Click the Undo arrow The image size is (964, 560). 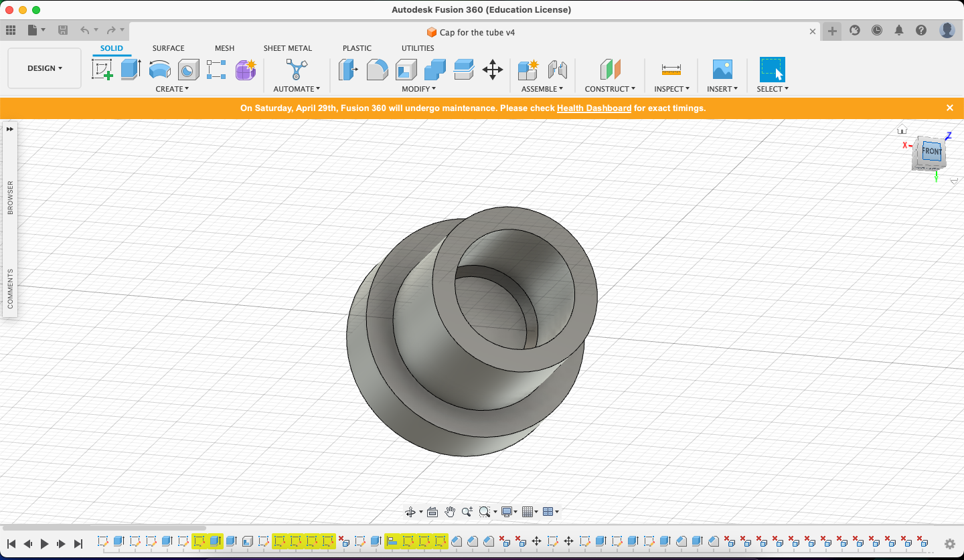(84, 30)
